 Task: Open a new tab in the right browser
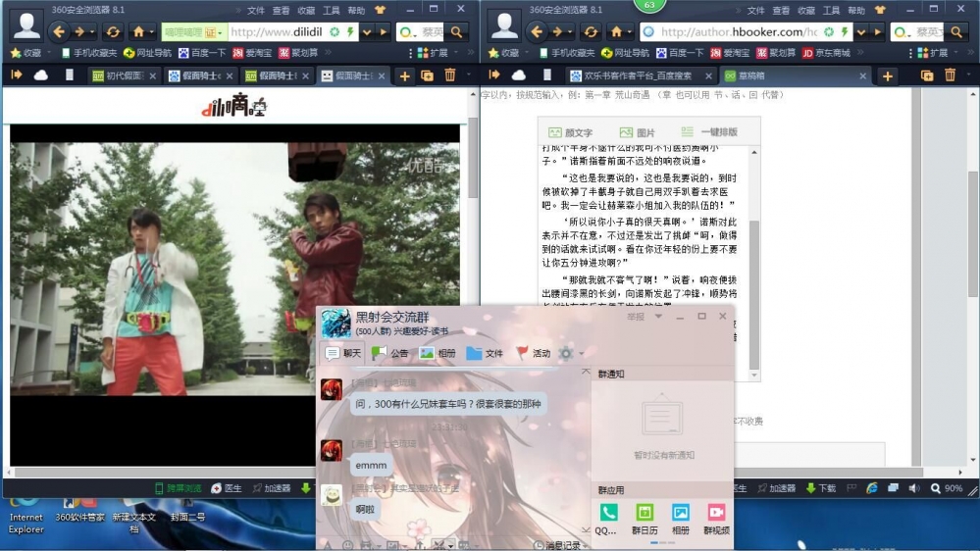click(x=888, y=76)
